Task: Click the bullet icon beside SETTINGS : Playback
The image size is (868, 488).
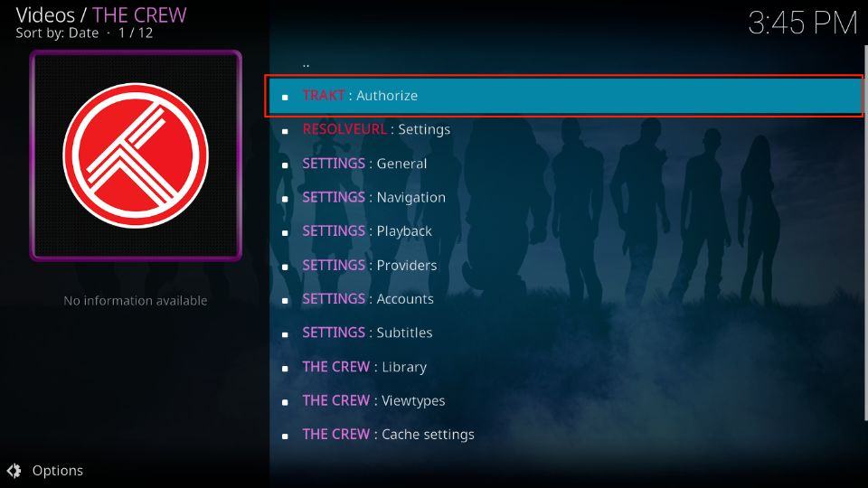Action: [x=285, y=233]
